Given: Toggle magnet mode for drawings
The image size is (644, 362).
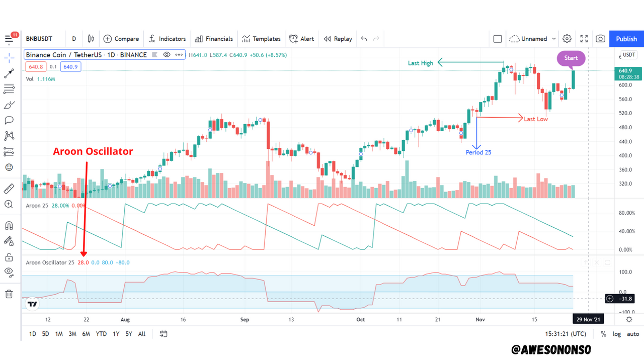Looking at the screenshot, I should (9, 226).
